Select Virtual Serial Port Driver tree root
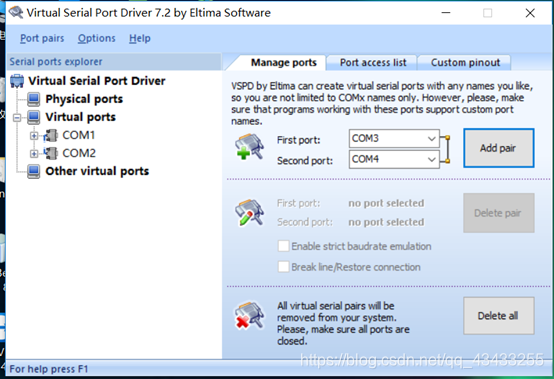This screenshot has height=379, width=554. tap(96, 81)
